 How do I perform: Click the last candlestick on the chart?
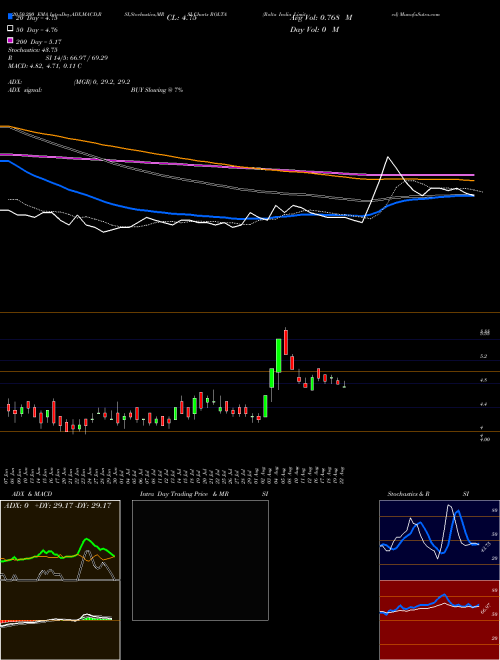[344, 385]
